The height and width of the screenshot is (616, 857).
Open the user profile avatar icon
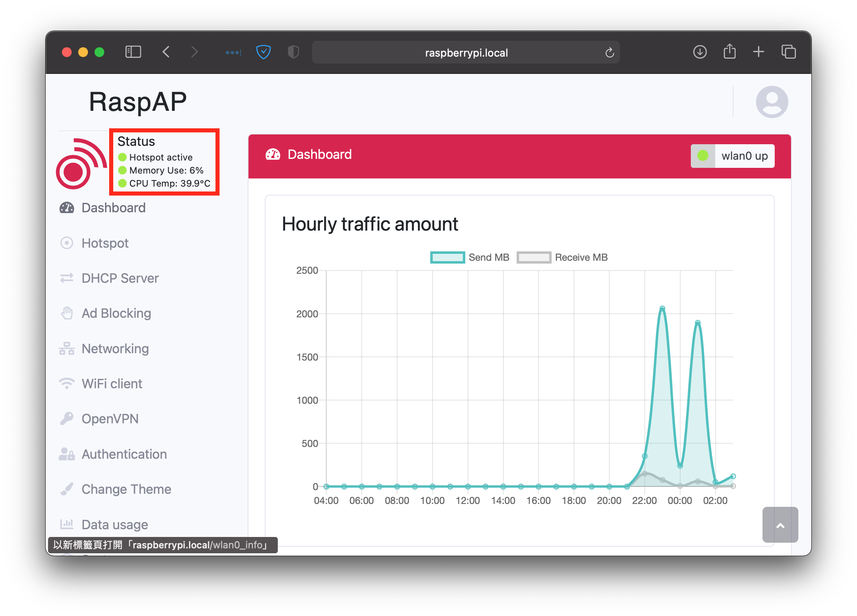(771, 102)
